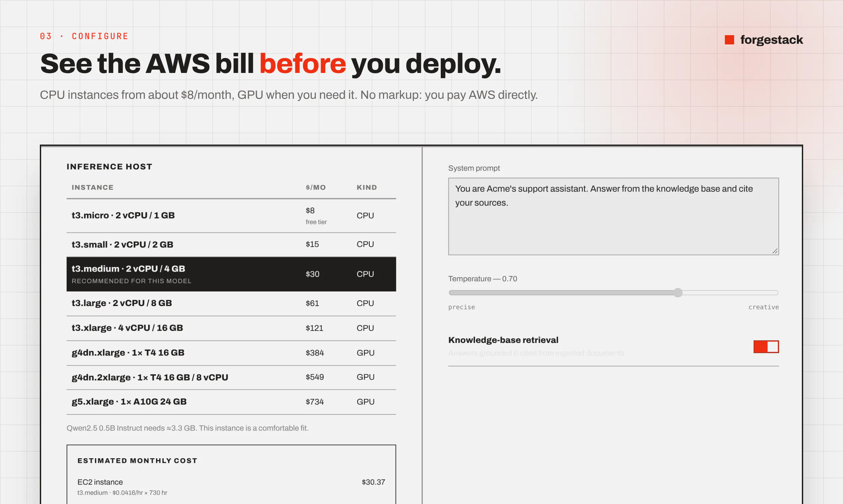Click the ESTIMATED MONTHLY COST heading
Screen dimensions: 843x504
(x=137, y=461)
